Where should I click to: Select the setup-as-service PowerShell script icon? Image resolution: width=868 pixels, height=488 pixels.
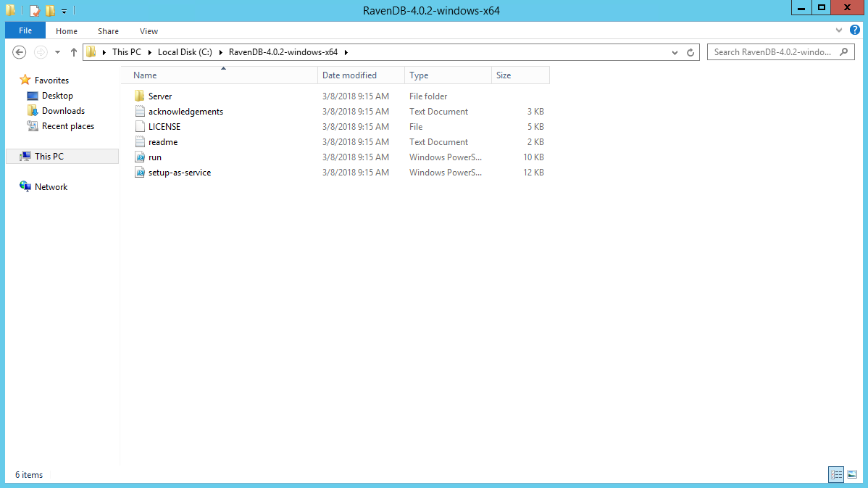pyautogui.click(x=140, y=173)
